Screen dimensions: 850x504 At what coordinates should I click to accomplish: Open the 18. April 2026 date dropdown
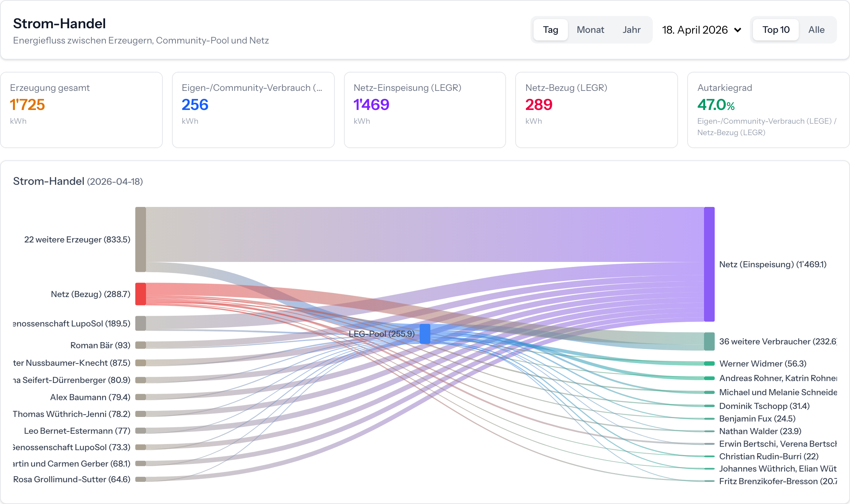tap(695, 30)
